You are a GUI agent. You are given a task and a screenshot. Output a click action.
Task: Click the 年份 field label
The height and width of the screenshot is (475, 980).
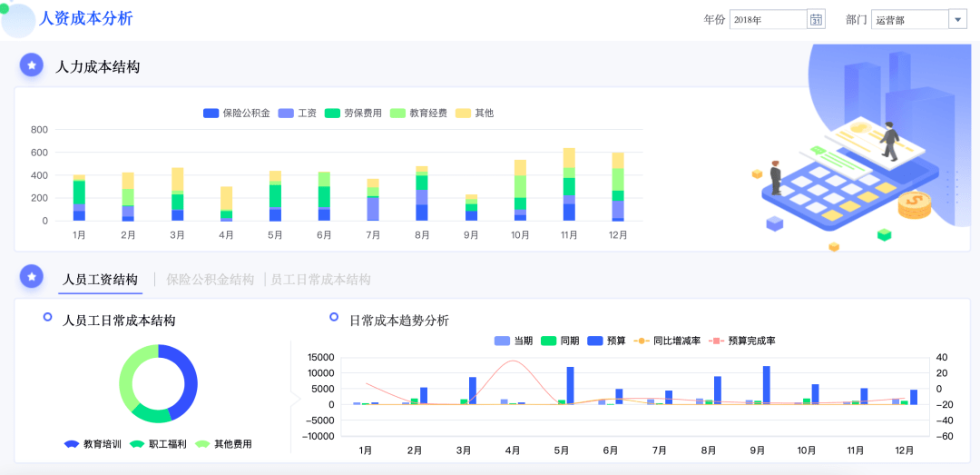714,19
